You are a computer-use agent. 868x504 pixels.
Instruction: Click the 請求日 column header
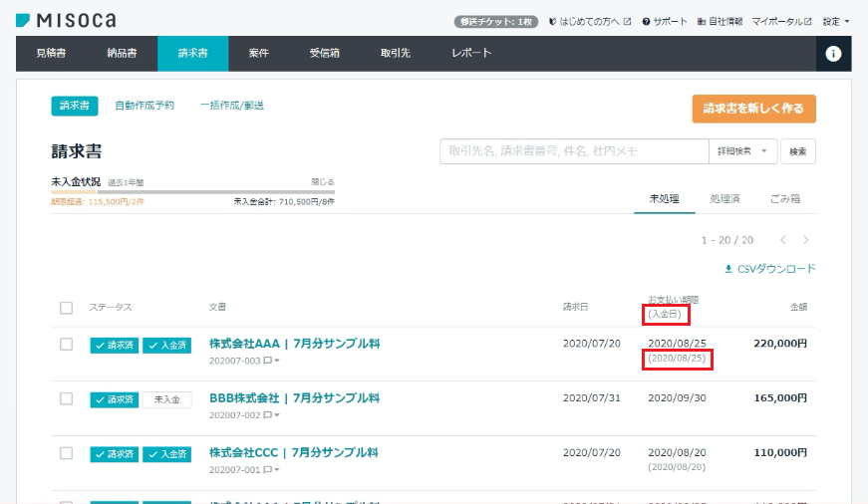tap(575, 307)
